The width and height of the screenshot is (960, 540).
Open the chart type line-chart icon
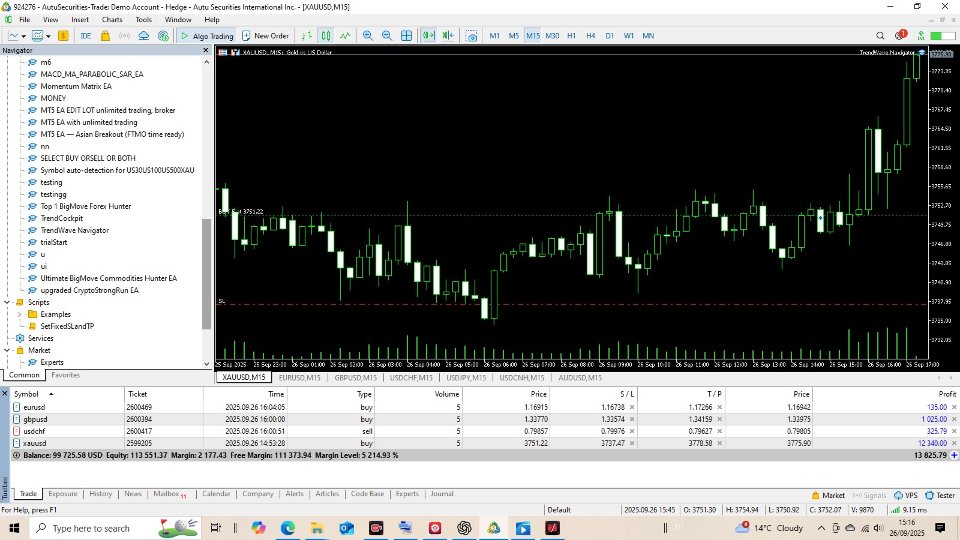(x=13, y=36)
